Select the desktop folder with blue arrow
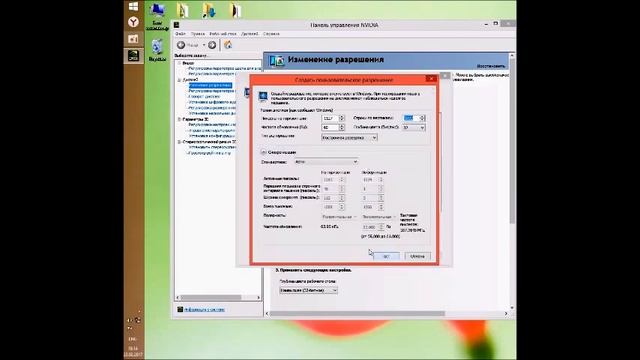The height and width of the screenshot is (360, 640). click(209, 10)
